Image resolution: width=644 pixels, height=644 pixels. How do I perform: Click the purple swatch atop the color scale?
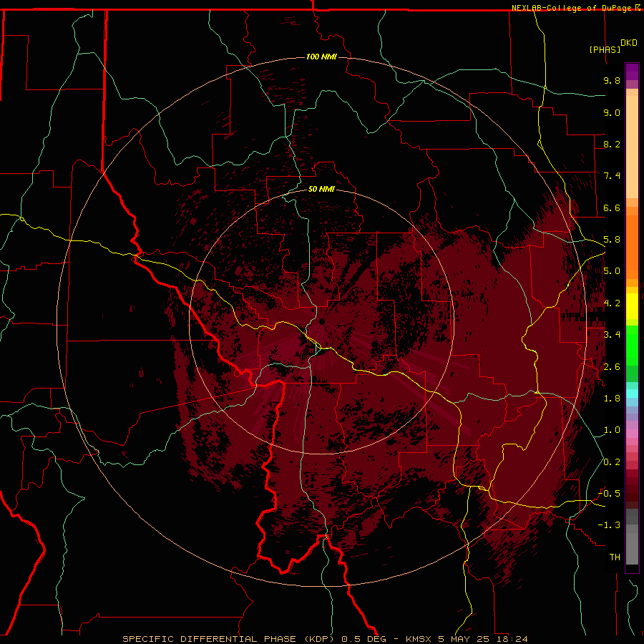[x=632, y=72]
